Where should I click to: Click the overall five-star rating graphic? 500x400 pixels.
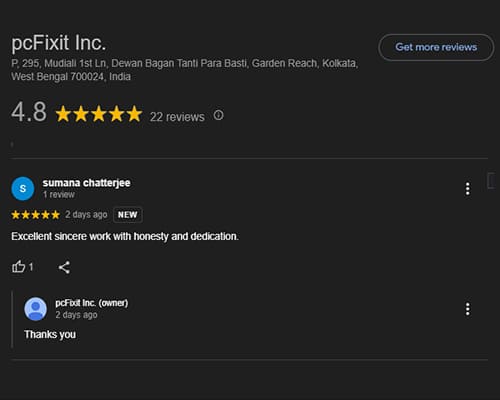coord(99,114)
